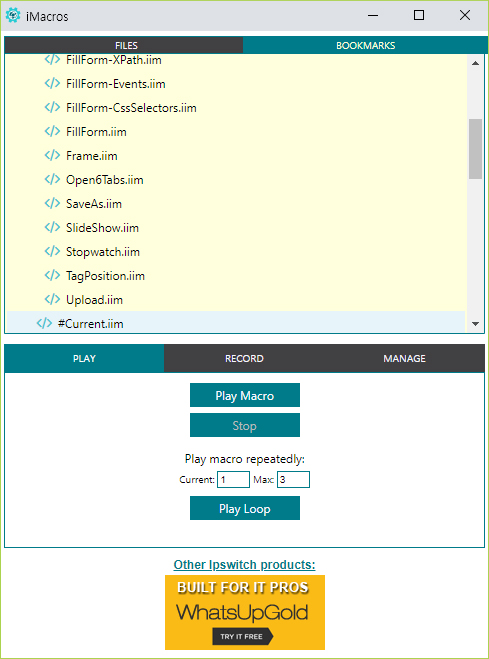Select the TagPosition.iim macro
The height and width of the screenshot is (659, 489).
(105, 275)
